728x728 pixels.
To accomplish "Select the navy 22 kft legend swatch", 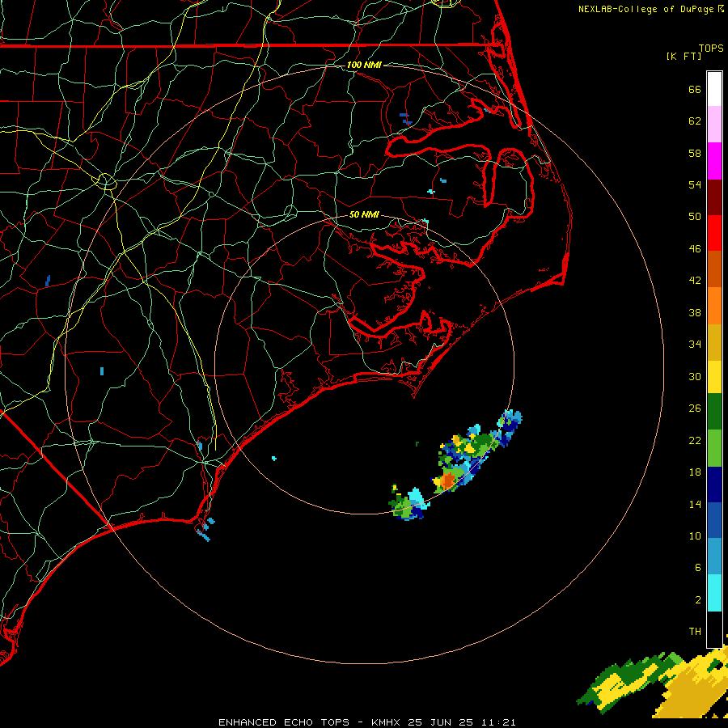I will click(714, 485).
